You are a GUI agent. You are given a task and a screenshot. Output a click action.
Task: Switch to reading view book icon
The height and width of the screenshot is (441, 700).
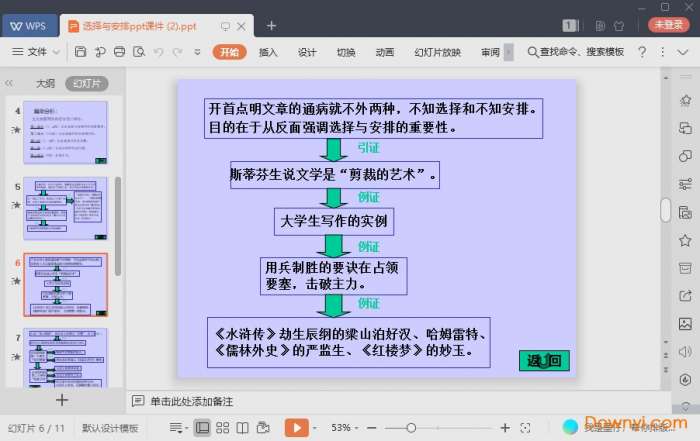click(242, 428)
